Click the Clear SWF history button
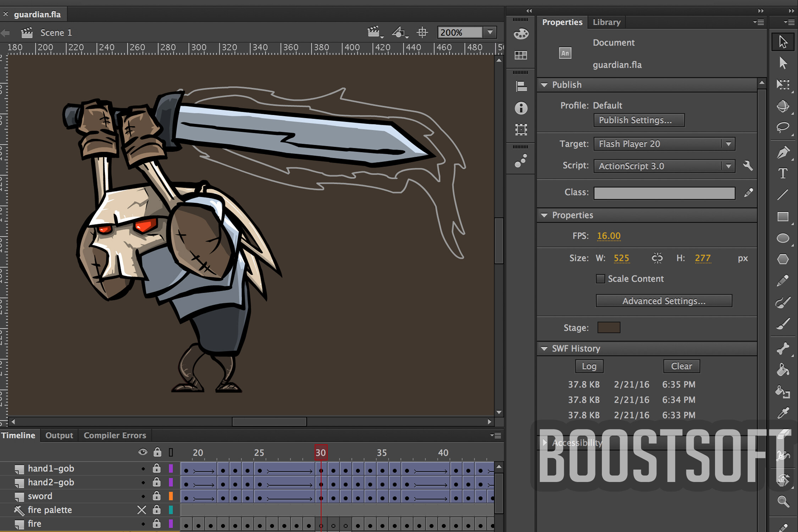Viewport: 798px width, 532px height. coord(681,366)
